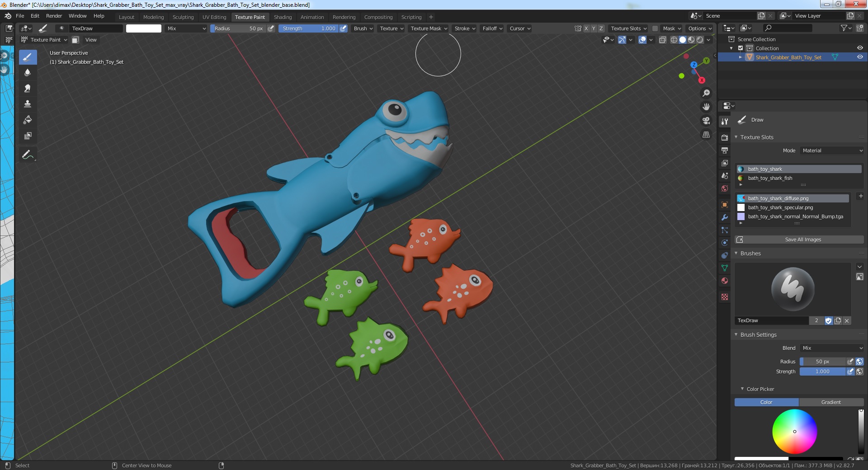Screen dimensions: 868x470
Task: Switch to the Sculpting workspace tab
Action: [x=183, y=17]
